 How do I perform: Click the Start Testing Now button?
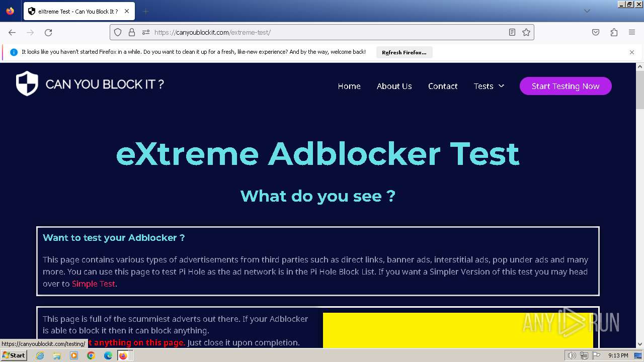pos(566,86)
